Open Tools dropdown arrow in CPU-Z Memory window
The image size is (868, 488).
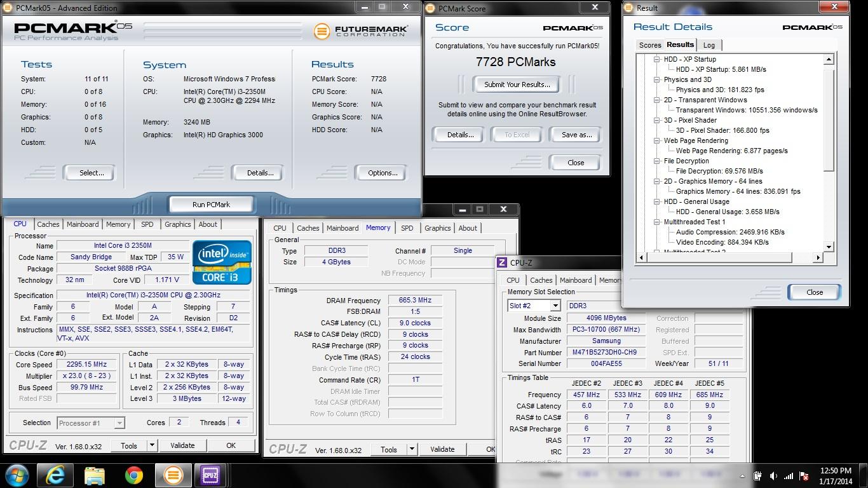tap(412, 449)
